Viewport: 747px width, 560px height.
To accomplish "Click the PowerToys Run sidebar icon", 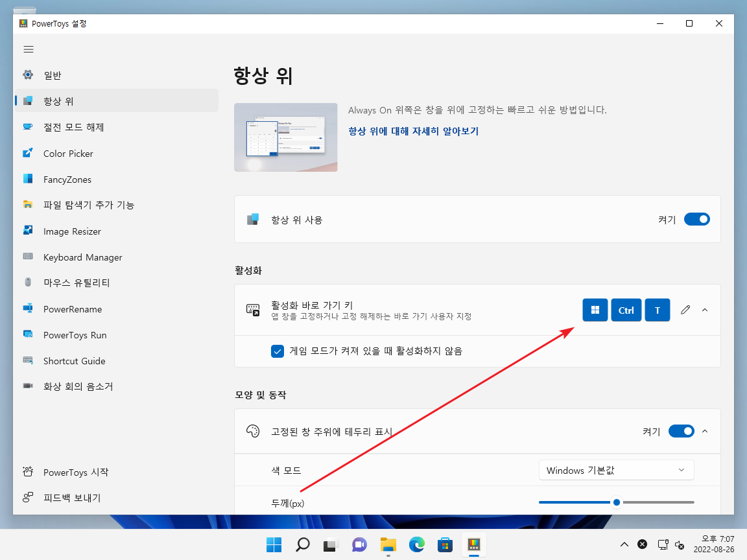I will pyautogui.click(x=28, y=334).
